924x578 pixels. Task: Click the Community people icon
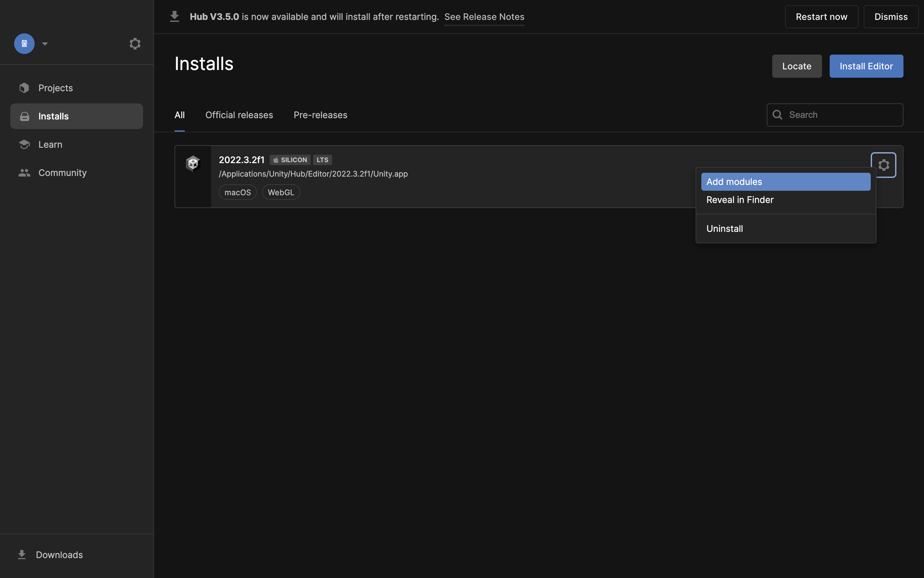pos(24,173)
